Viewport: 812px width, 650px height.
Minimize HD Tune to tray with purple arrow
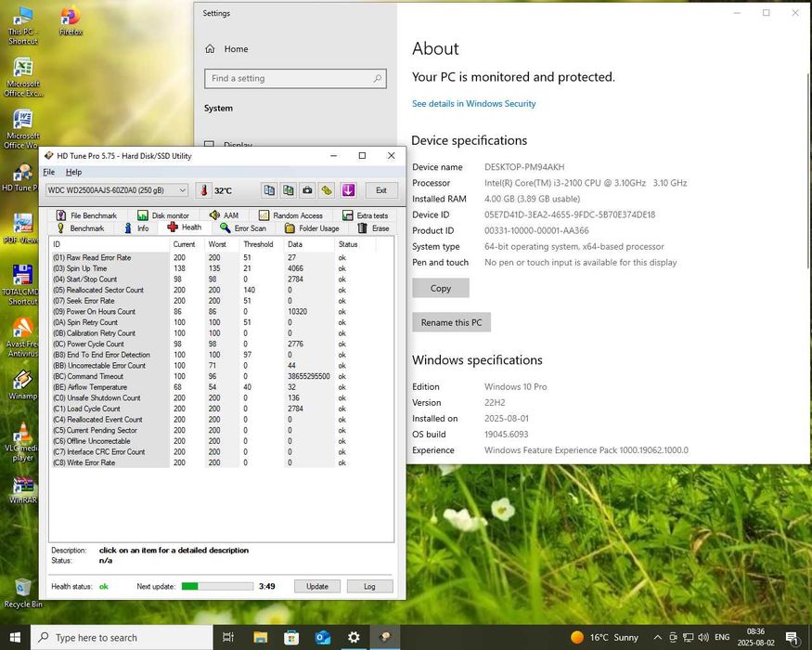(348, 190)
